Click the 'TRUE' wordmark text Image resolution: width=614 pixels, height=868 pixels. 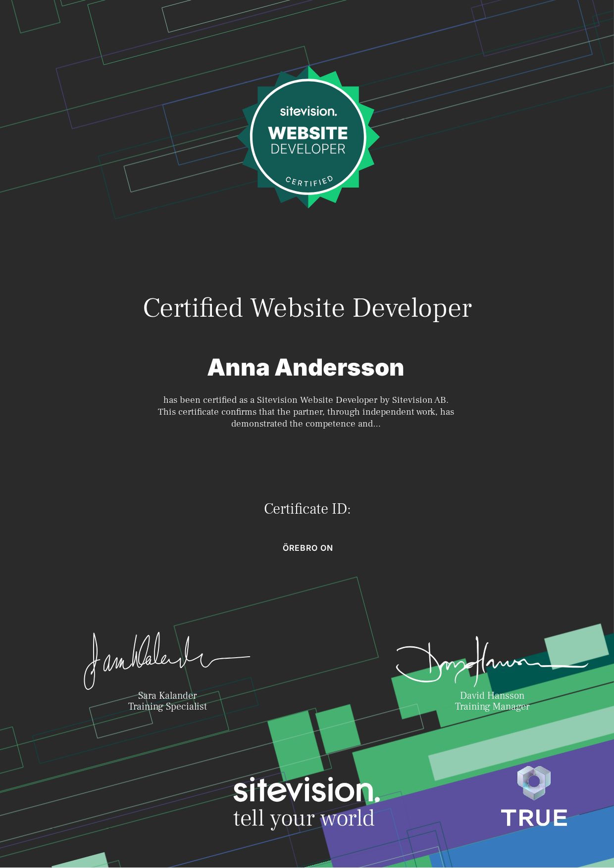[534, 818]
